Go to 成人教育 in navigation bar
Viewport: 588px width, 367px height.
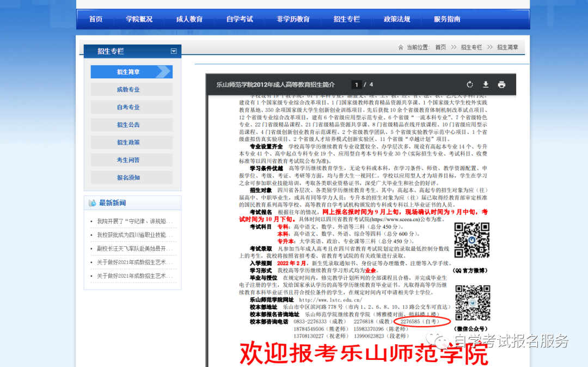point(189,19)
